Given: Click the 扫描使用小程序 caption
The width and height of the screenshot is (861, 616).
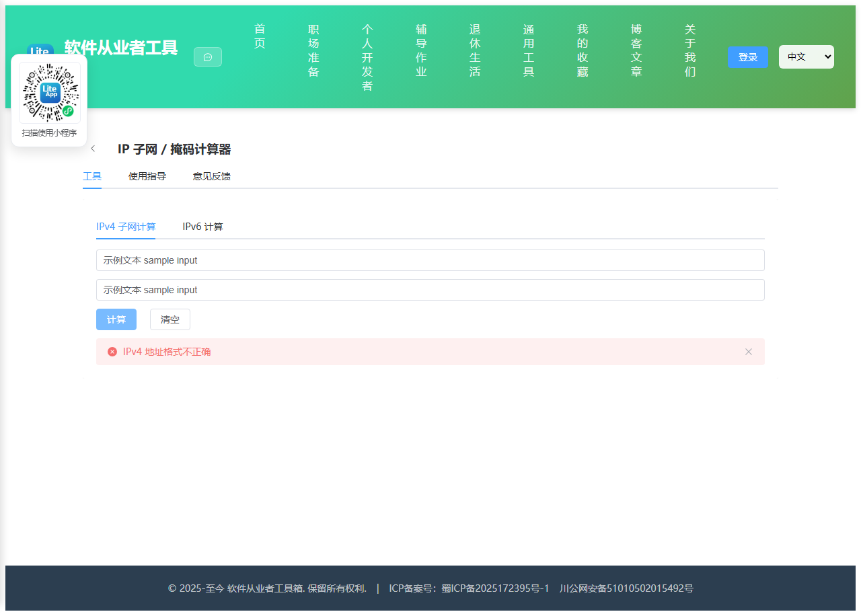Looking at the screenshot, I should pyautogui.click(x=50, y=133).
